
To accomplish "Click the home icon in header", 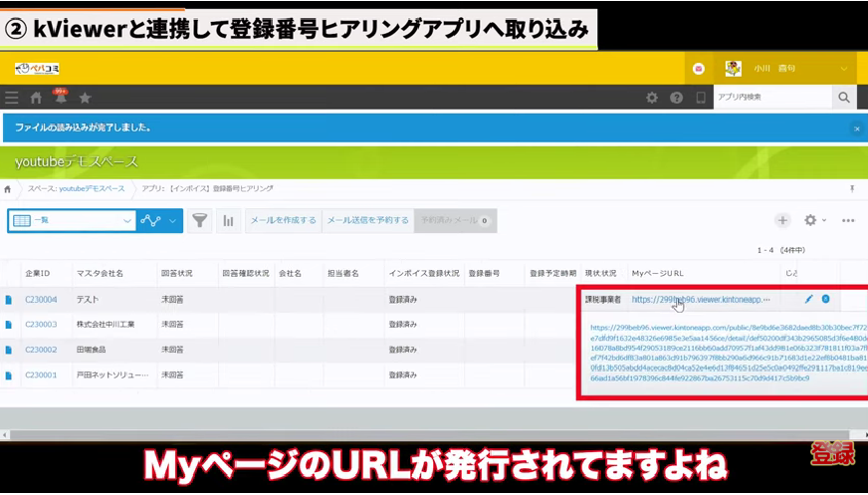I will tap(37, 98).
